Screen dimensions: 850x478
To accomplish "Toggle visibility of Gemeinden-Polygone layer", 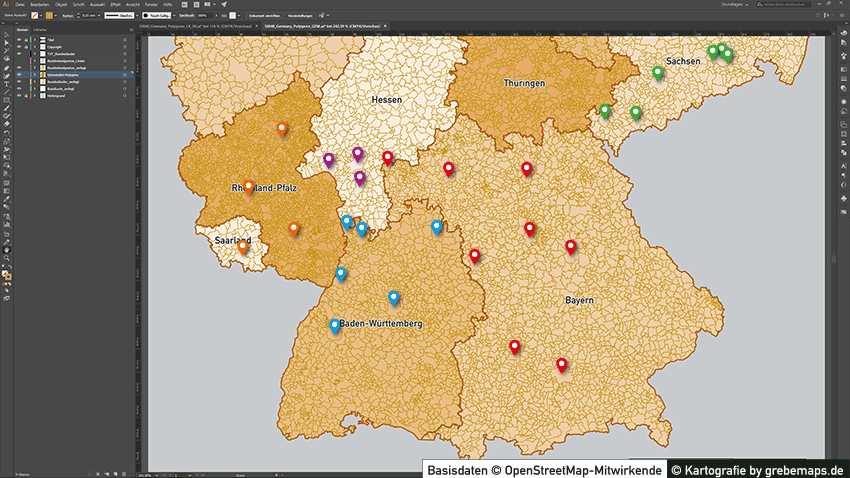I will pos(19,74).
